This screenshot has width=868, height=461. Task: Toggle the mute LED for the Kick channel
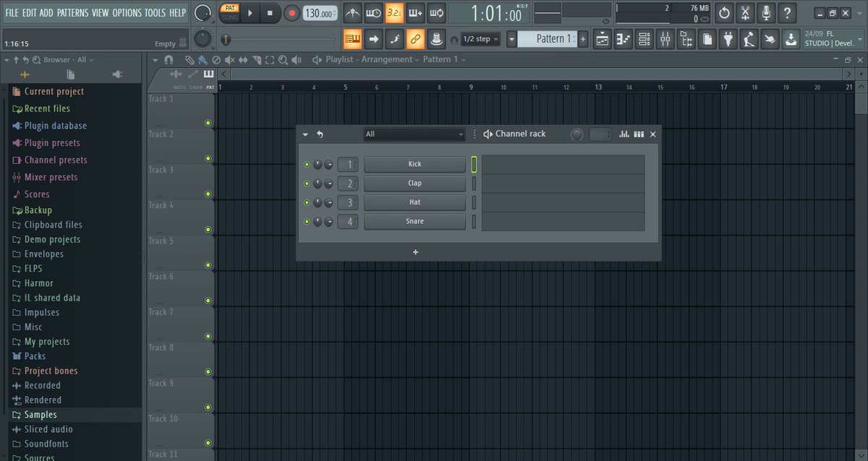click(x=307, y=164)
